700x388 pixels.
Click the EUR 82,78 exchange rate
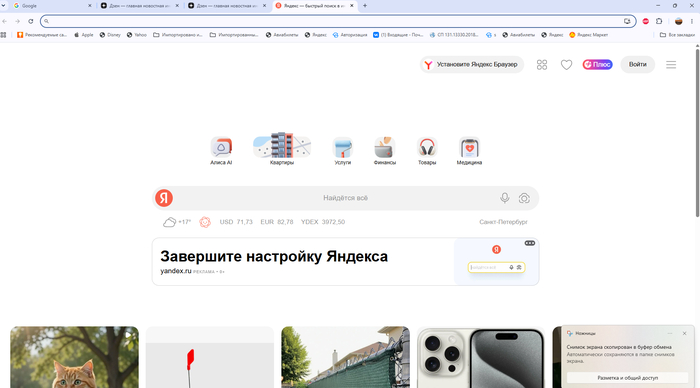[x=277, y=222]
